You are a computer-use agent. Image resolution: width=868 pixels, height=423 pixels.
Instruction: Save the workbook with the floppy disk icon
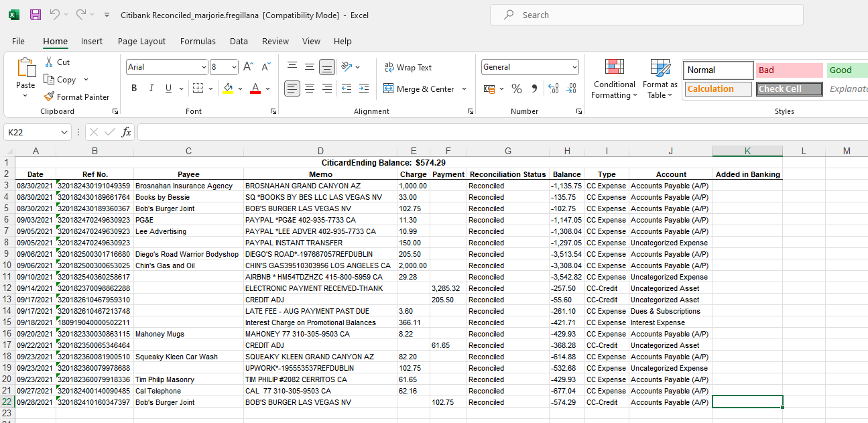pos(36,15)
